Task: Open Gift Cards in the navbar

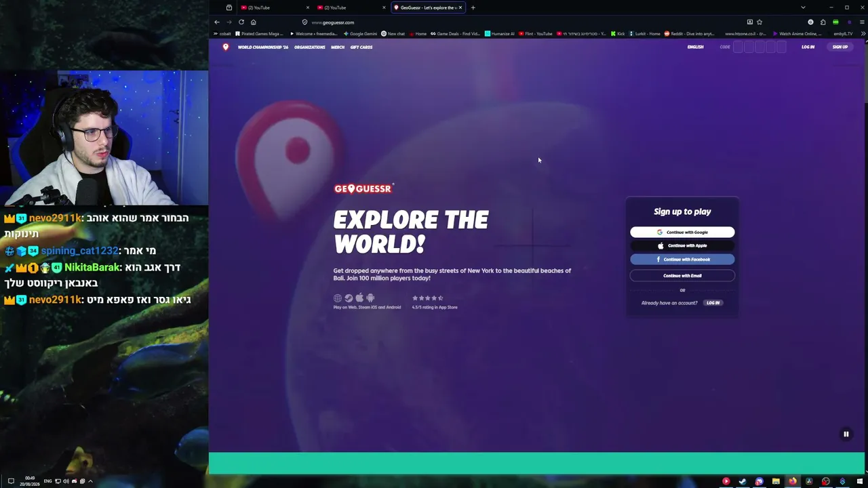Action: pos(361,47)
